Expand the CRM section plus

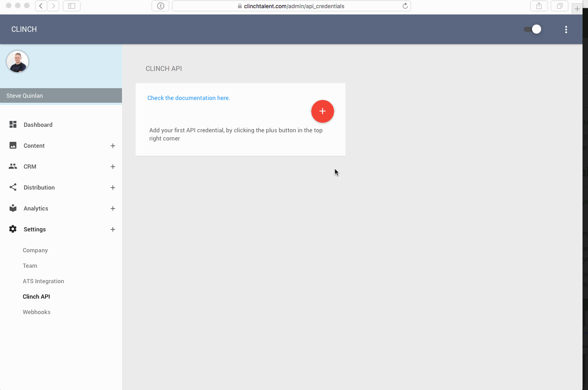(x=112, y=167)
